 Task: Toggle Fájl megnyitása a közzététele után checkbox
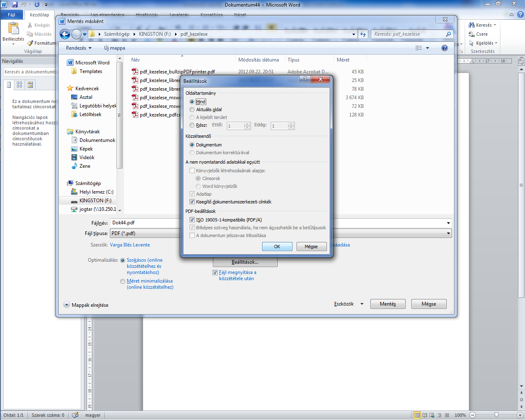coord(215,272)
